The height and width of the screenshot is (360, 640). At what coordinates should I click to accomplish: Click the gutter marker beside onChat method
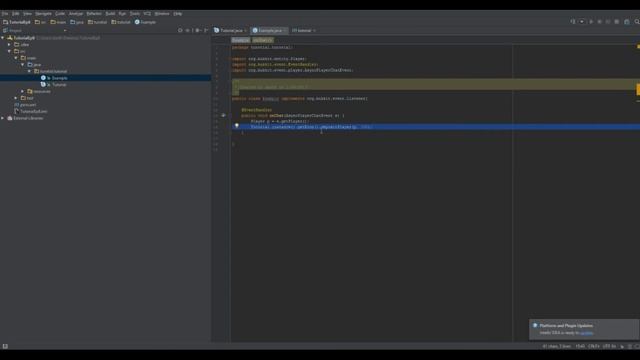223,116
